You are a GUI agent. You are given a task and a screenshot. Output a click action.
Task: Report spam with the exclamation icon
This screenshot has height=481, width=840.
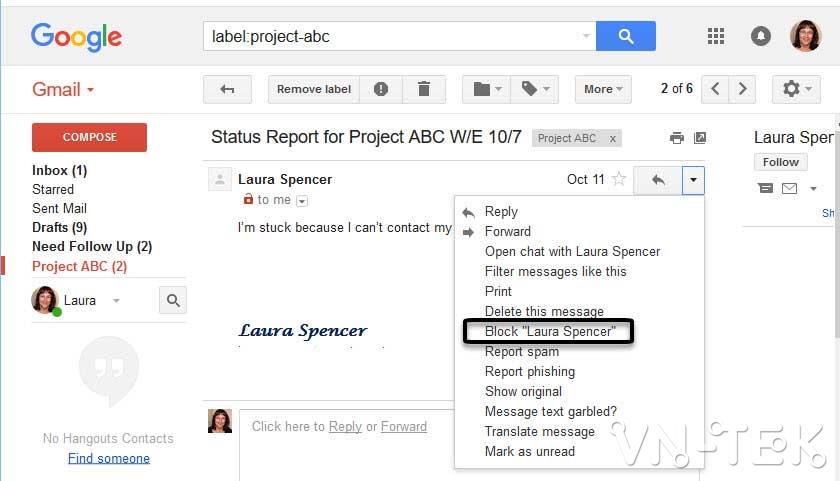(x=381, y=89)
